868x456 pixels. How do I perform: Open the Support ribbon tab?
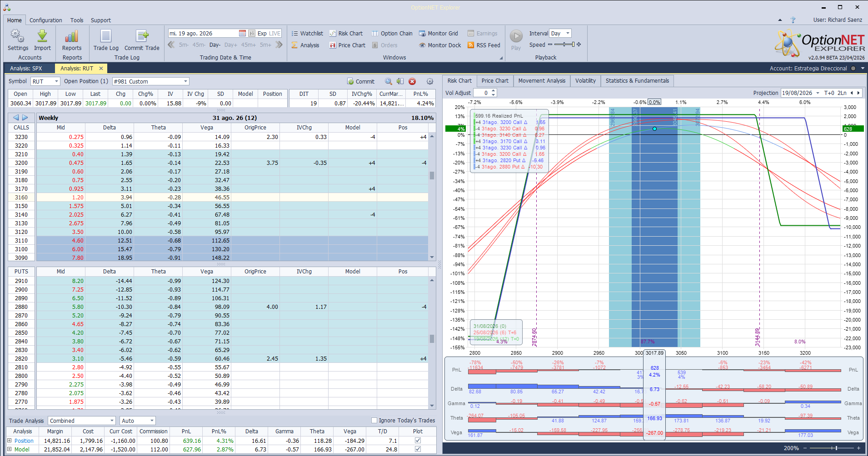click(x=101, y=20)
